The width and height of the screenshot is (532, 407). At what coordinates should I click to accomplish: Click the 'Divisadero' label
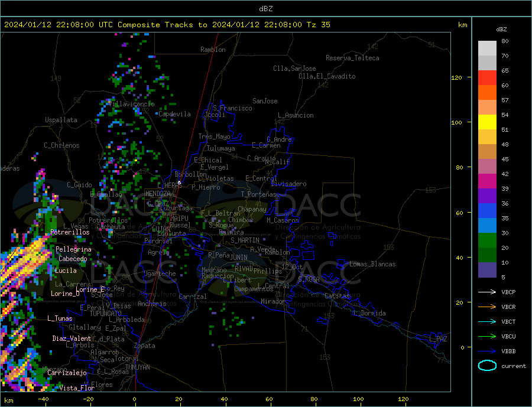[x=288, y=184]
